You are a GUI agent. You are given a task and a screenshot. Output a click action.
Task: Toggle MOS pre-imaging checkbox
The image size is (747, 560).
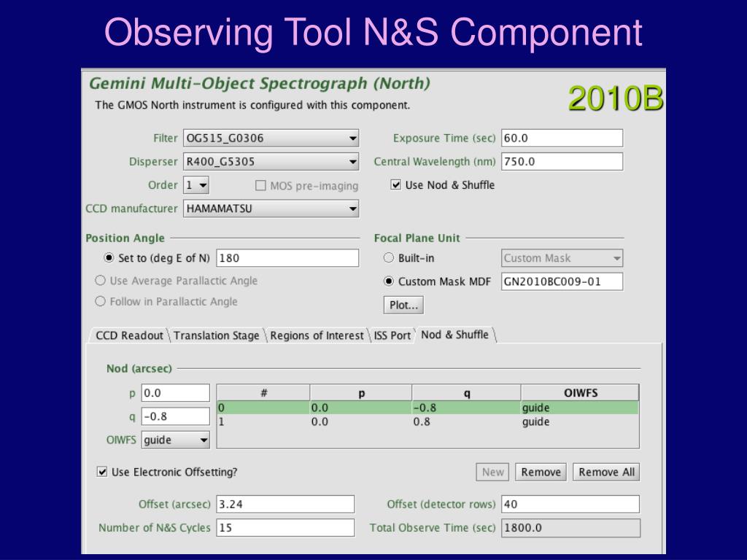(x=260, y=185)
